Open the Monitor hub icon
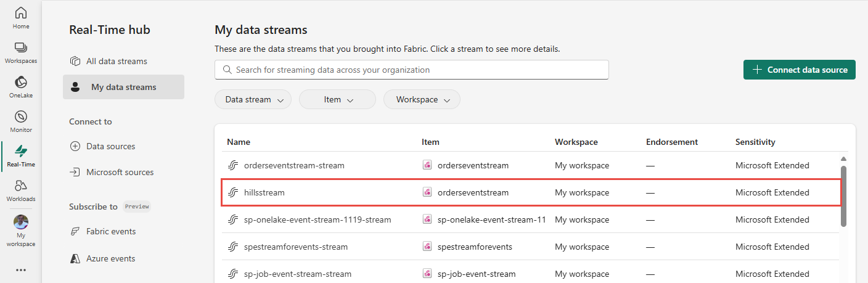Image resolution: width=868 pixels, height=283 pixels. click(20, 121)
